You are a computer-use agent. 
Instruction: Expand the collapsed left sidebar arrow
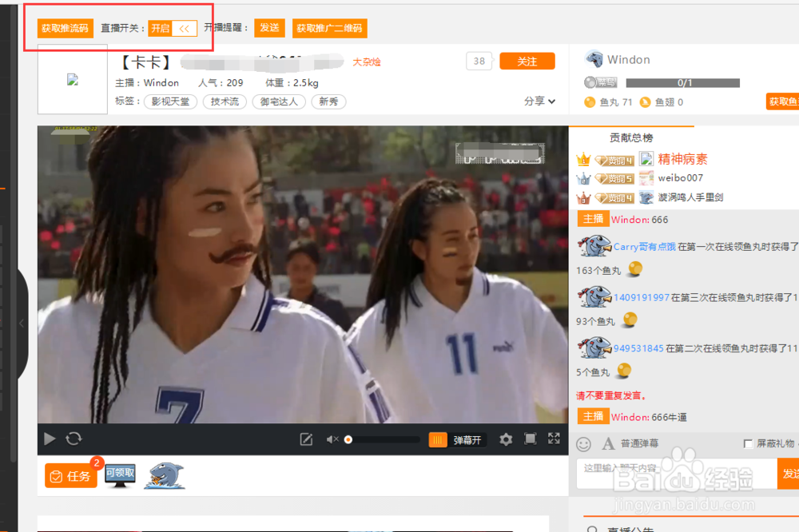click(x=22, y=323)
